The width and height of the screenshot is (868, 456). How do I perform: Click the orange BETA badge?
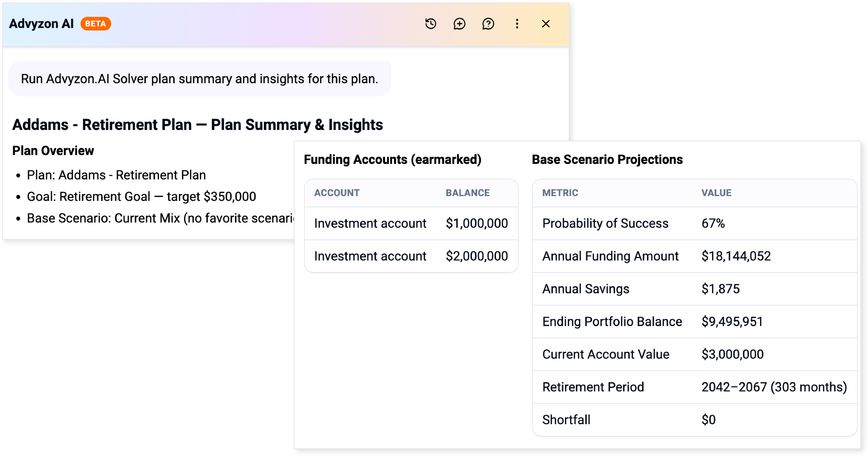tap(96, 24)
